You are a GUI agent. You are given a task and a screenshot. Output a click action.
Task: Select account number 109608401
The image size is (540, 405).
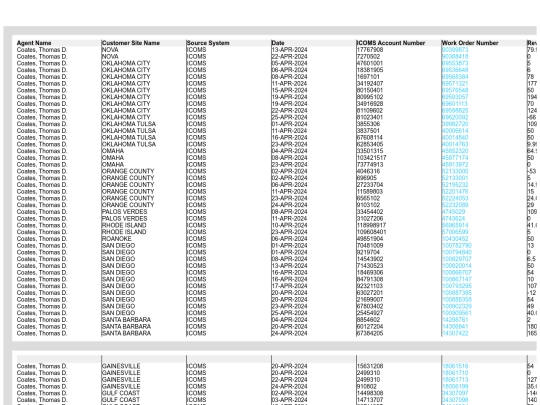coord(372,232)
